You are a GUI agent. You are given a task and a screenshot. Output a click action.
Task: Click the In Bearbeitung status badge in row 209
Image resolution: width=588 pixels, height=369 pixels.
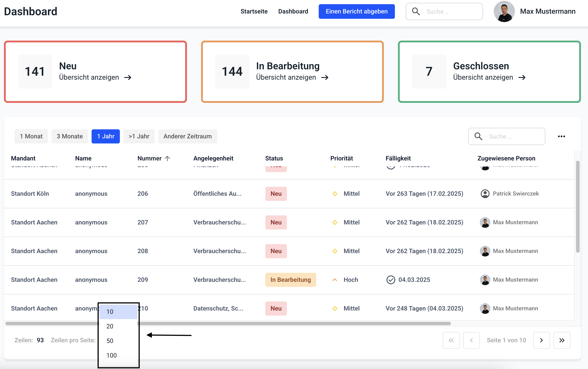tap(290, 280)
